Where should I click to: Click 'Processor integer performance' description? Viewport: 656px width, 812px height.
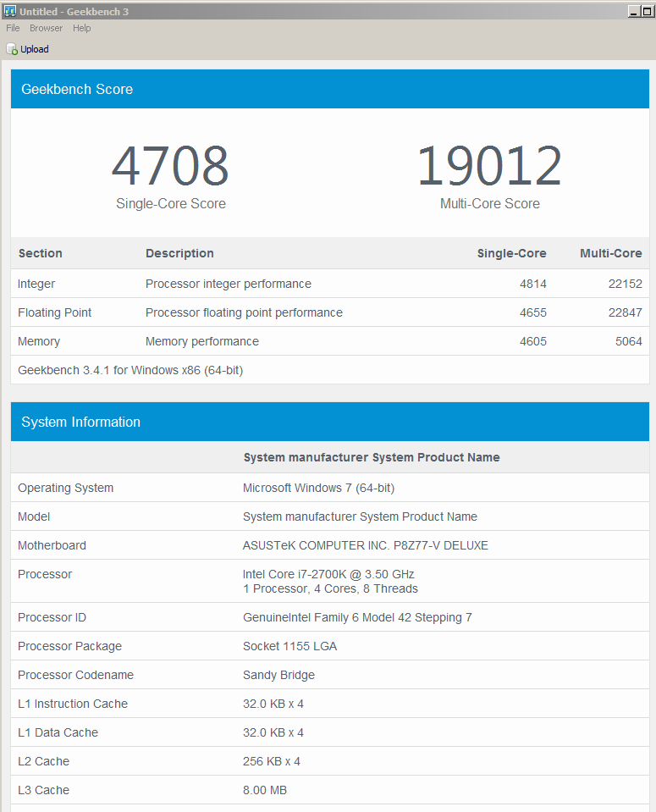coord(229,284)
